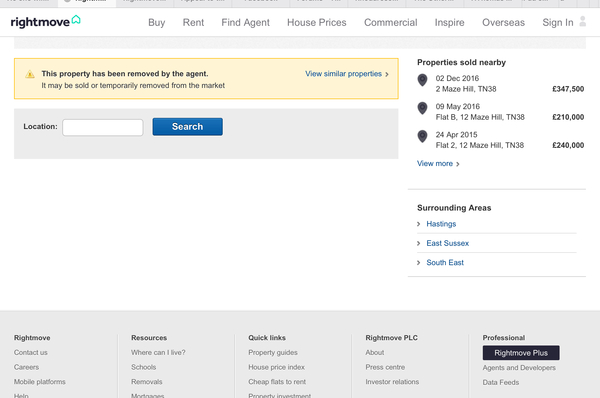
Task: Open the Rent menu
Action: click(193, 23)
